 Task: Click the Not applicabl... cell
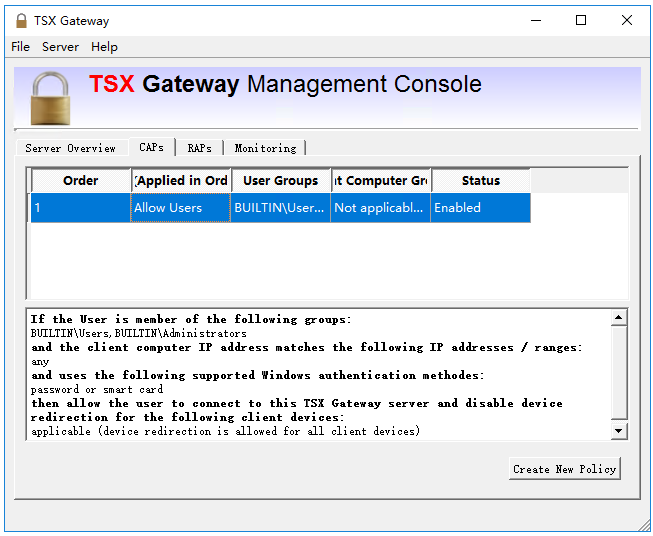(381, 207)
